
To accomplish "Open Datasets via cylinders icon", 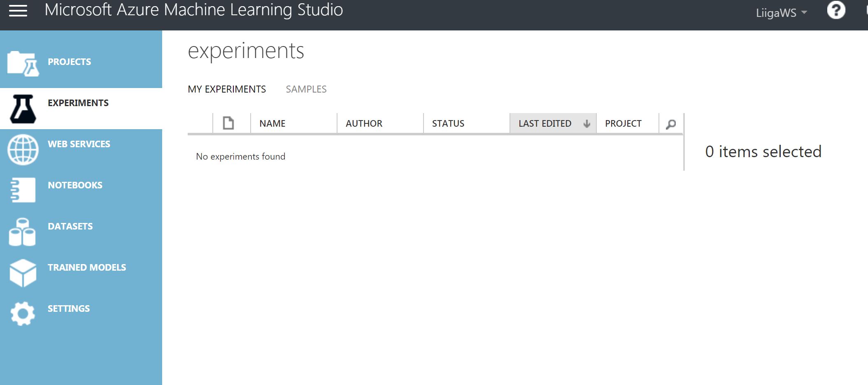I will pos(22,232).
